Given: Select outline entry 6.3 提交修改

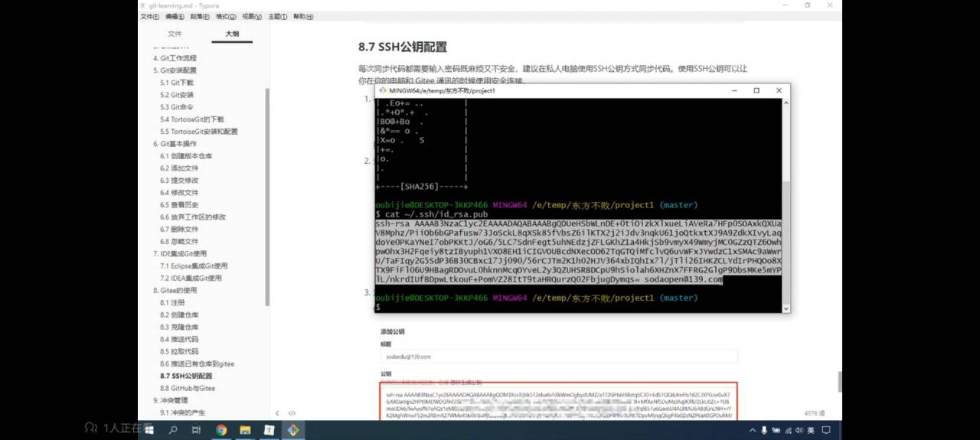Looking at the screenshot, I should click(x=179, y=181).
